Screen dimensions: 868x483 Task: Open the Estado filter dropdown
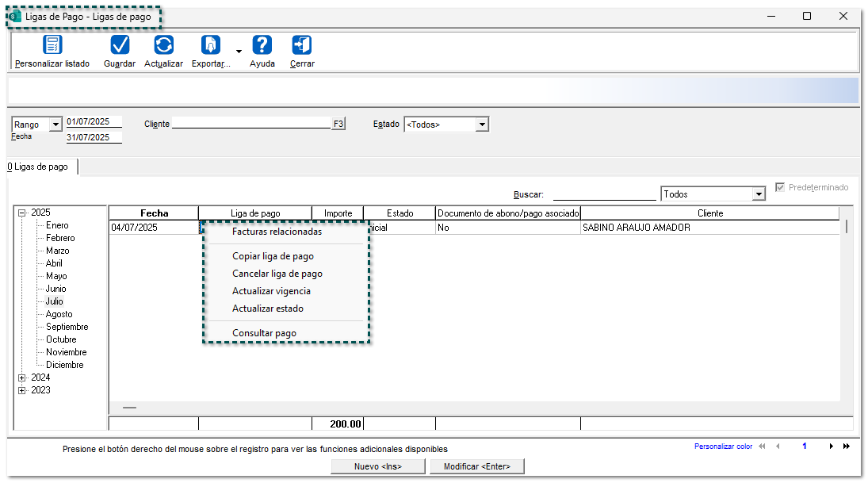pyautogui.click(x=482, y=125)
